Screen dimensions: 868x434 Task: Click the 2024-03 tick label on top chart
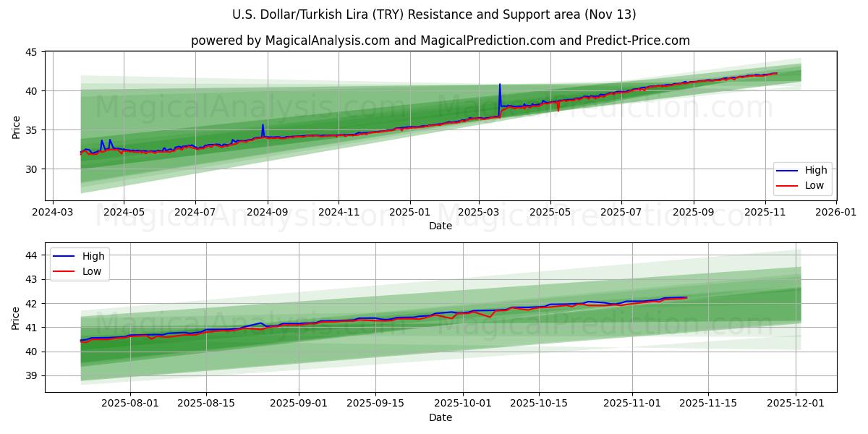[x=52, y=213]
